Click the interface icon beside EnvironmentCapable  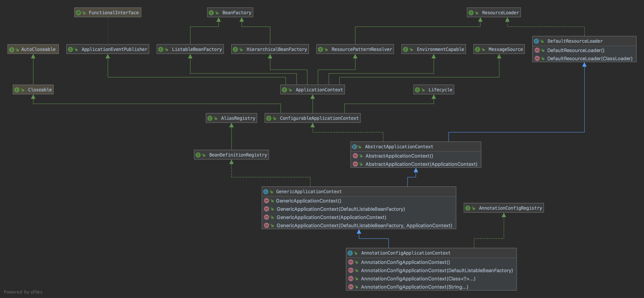click(x=406, y=49)
